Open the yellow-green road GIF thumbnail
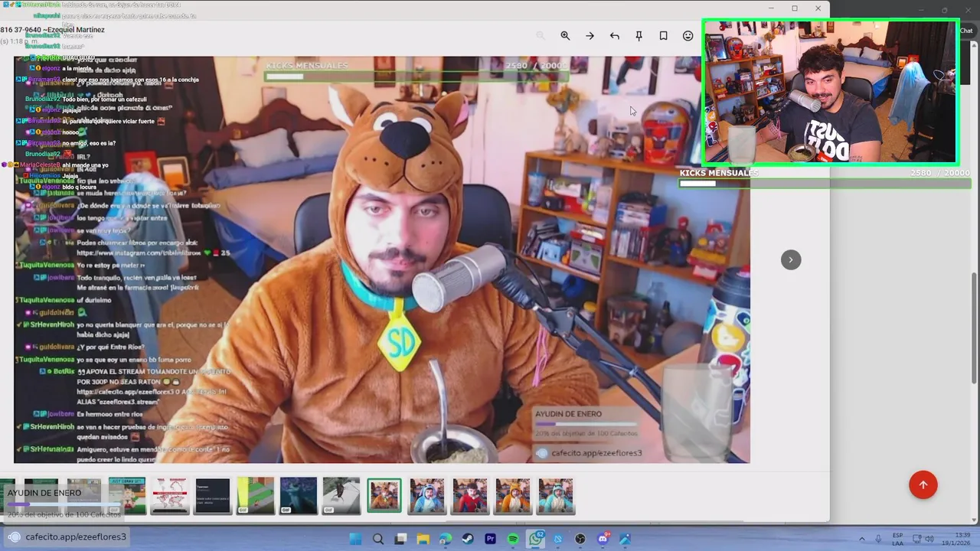 click(x=255, y=496)
